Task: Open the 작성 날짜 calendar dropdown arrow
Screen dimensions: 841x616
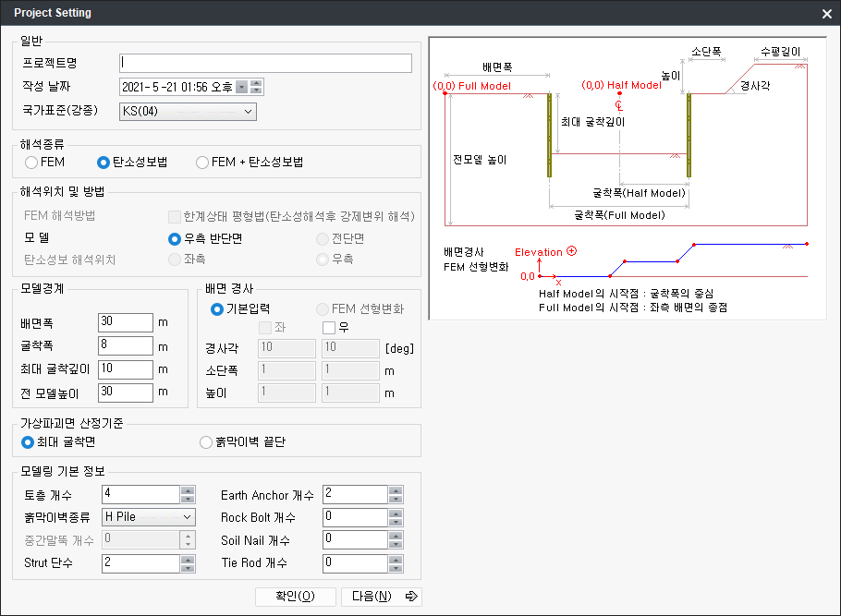Action: [241, 88]
